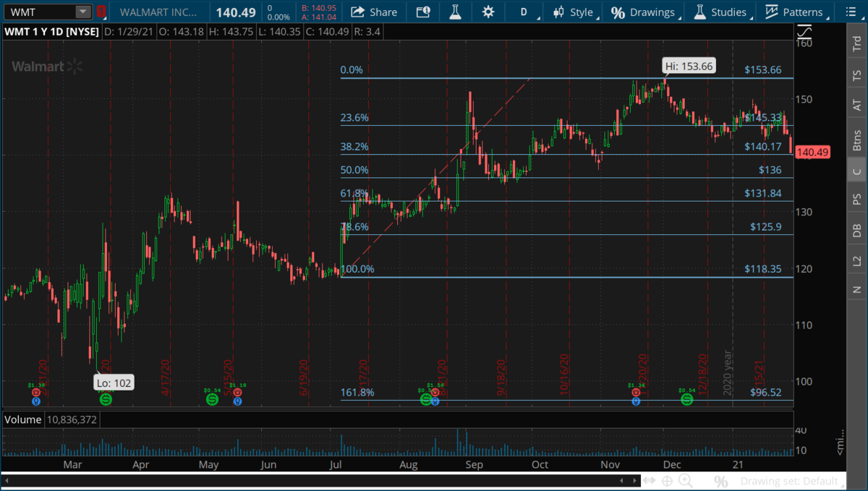Screen dimensions: 868x491
Task: Open the L2 sidebar tab
Action: tap(857, 260)
